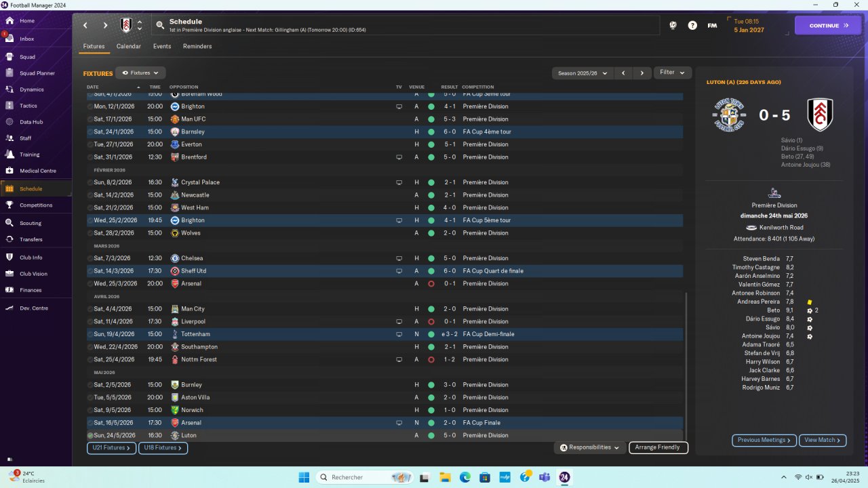Toggle the selector circle for Everton fixture

click(x=90, y=144)
